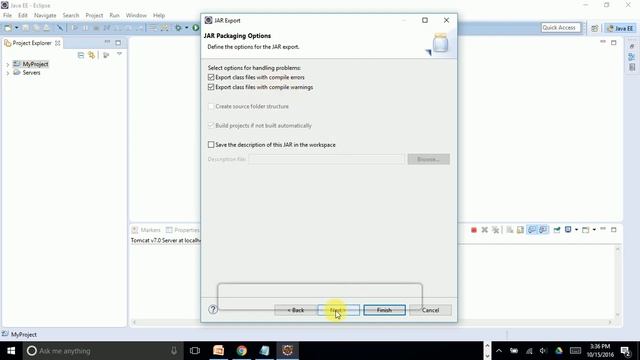Open the Edit menu

coord(22,16)
